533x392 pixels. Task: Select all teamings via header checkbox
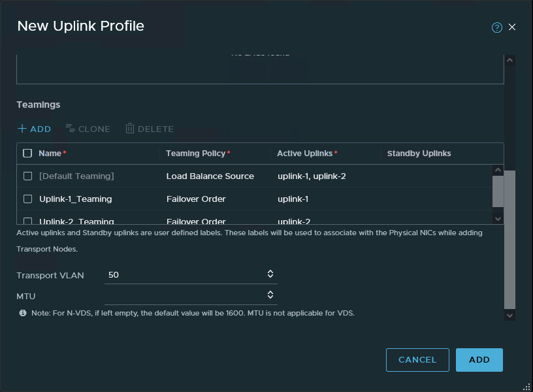[27, 153]
